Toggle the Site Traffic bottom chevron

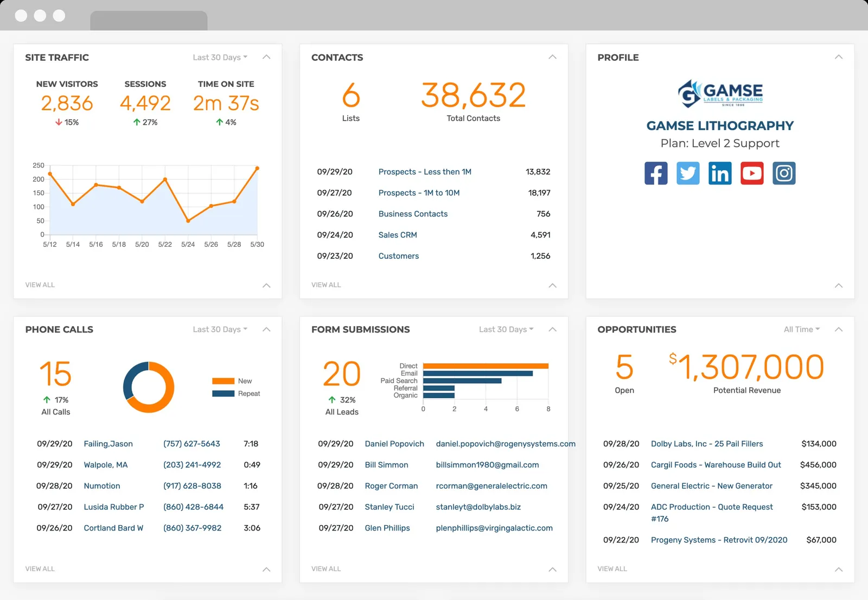pos(266,285)
